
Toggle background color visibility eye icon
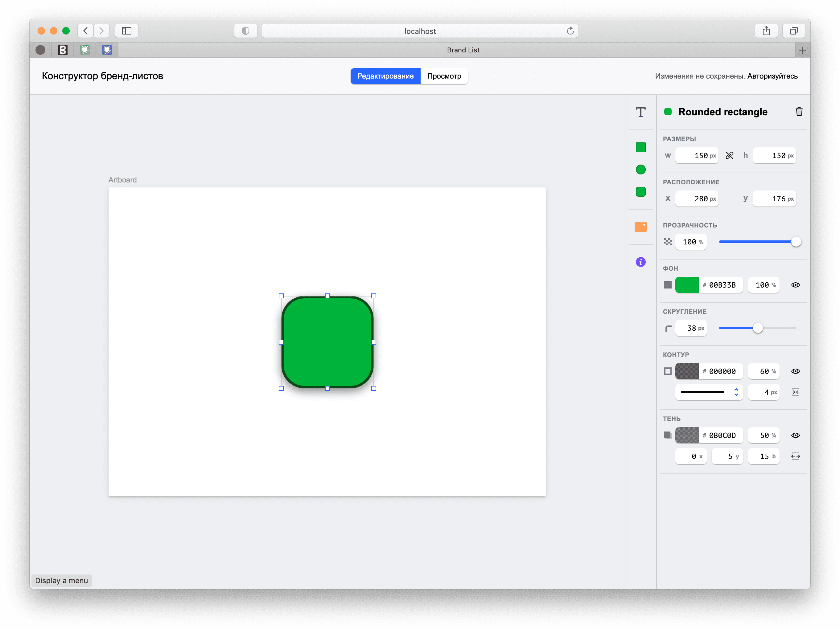pos(795,284)
